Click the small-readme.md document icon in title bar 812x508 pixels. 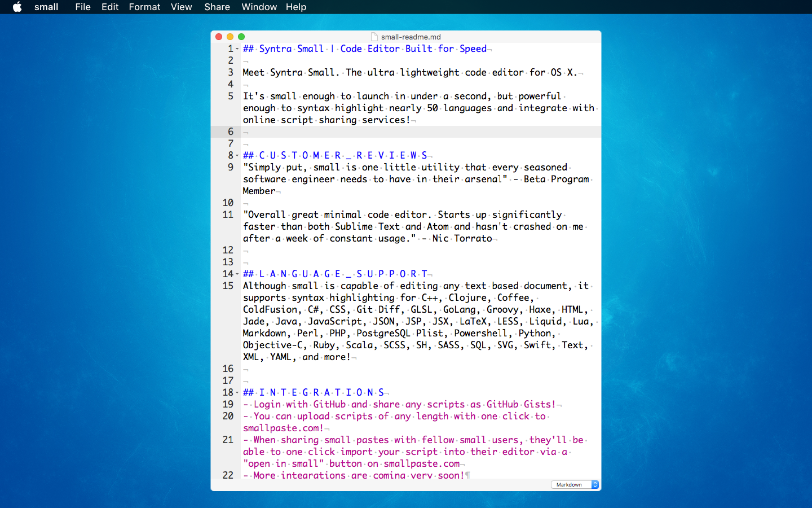click(374, 37)
